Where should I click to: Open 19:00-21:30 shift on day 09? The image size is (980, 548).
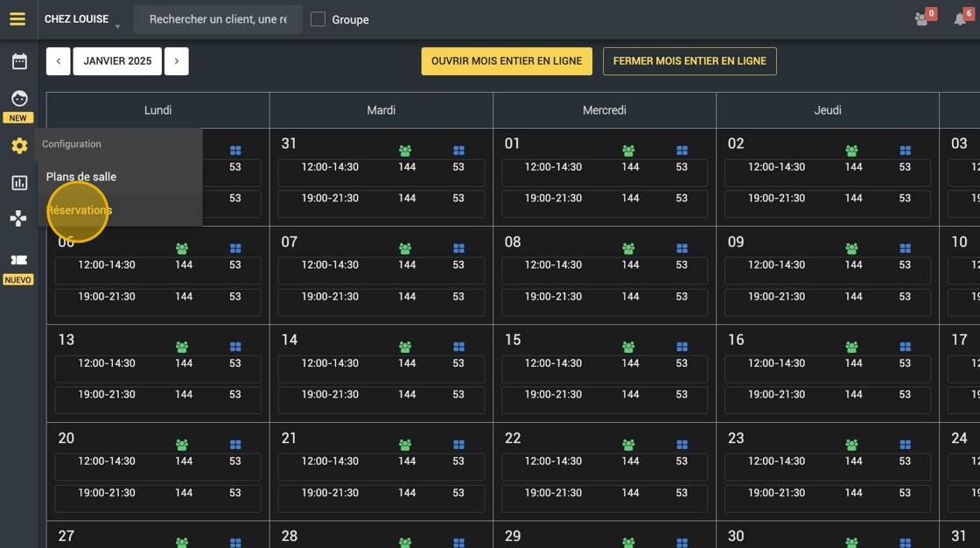828,301
